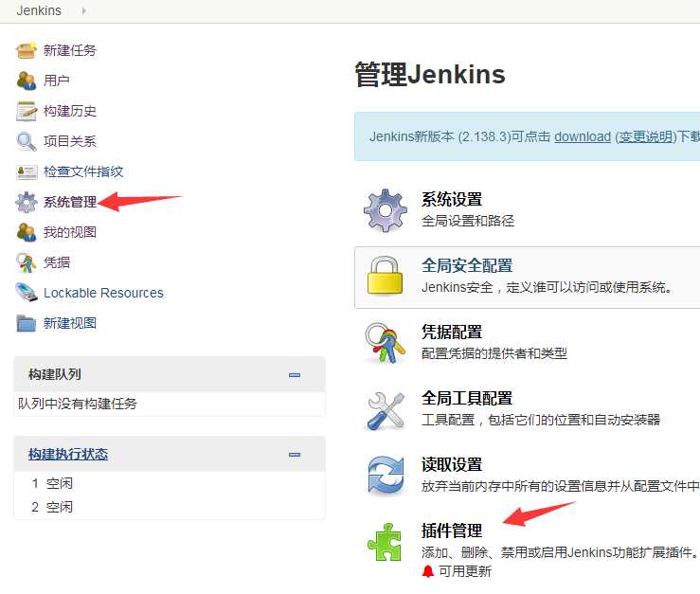700x594 pixels.
Task: Go to 构建历史 in sidebar
Action: (70, 111)
